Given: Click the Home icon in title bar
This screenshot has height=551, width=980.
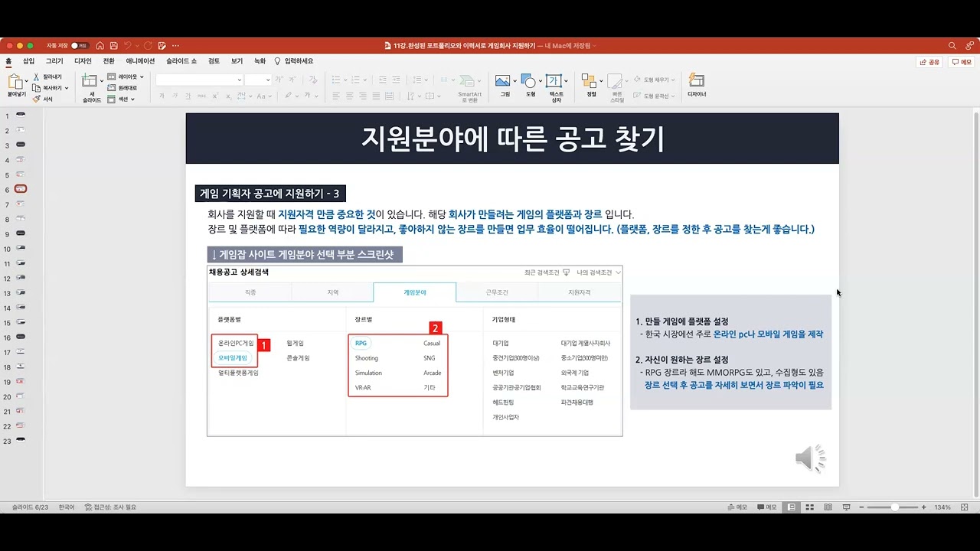Looking at the screenshot, I should (100, 46).
